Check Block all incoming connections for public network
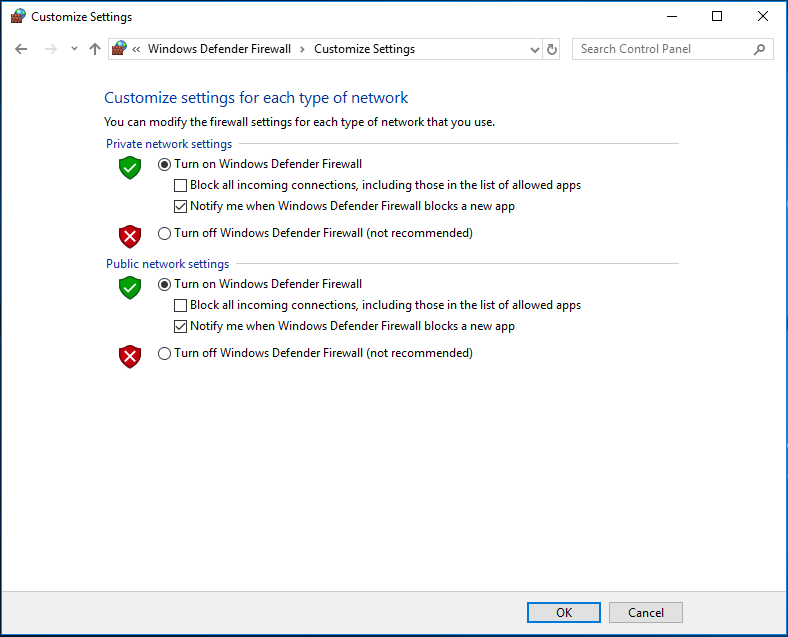The width and height of the screenshot is (788, 637). tap(181, 305)
